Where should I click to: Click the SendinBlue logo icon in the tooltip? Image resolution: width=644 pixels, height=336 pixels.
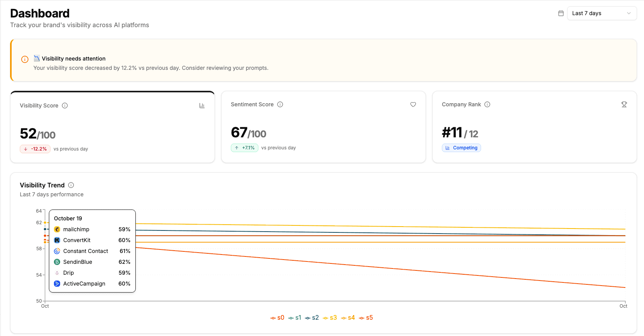click(57, 262)
